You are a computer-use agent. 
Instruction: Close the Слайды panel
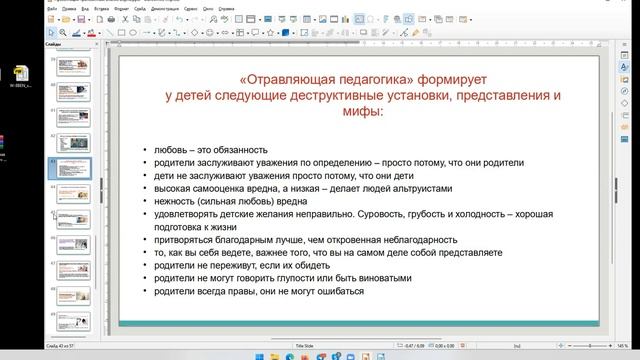click(97, 44)
